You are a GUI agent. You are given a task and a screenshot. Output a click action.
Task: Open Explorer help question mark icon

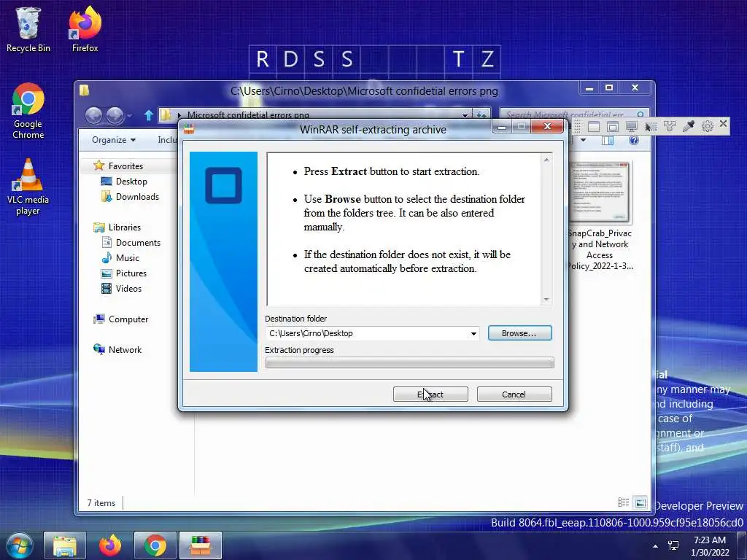[x=634, y=140]
